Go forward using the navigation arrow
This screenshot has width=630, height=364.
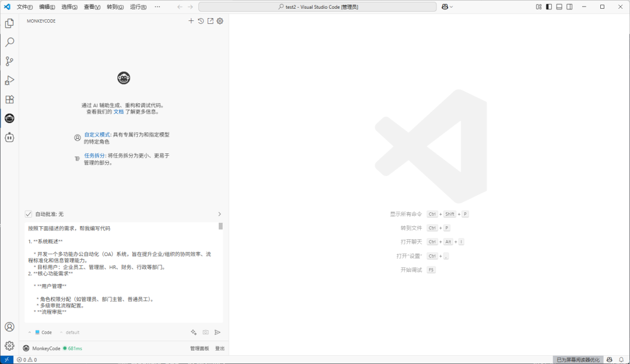pyautogui.click(x=190, y=7)
